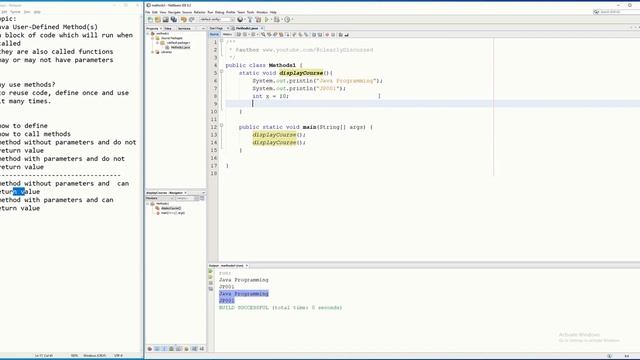Click the Debug Project toolbar icon
This screenshot has width=640, height=360.
(x=276, y=19)
